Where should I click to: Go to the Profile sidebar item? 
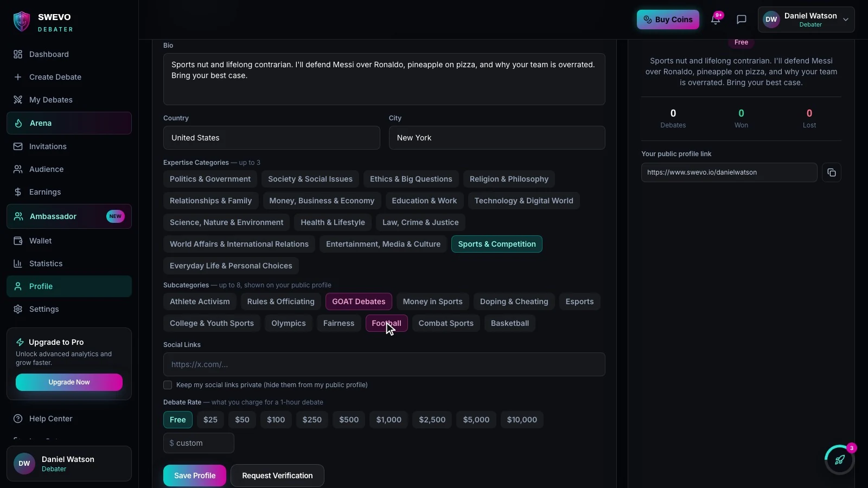(69, 286)
